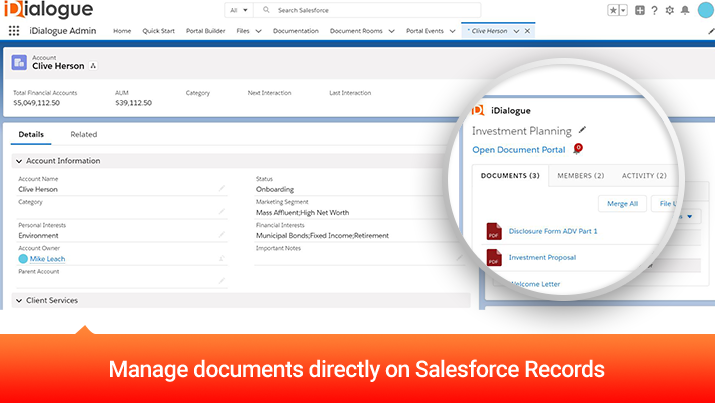Click the Mike Leach owner avatar
This screenshot has width=715, height=403.
pyautogui.click(x=23, y=259)
